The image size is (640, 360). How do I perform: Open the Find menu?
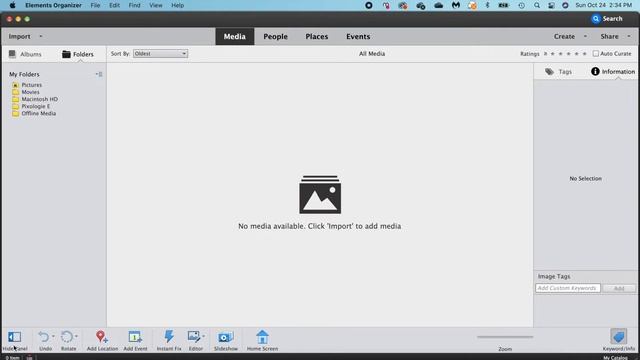point(134,5)
